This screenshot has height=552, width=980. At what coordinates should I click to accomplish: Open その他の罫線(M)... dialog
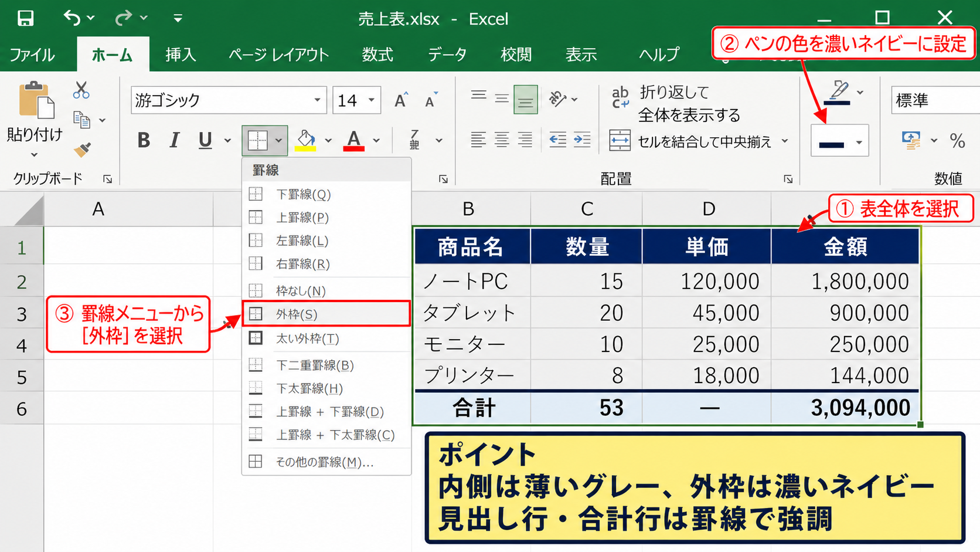326,462
